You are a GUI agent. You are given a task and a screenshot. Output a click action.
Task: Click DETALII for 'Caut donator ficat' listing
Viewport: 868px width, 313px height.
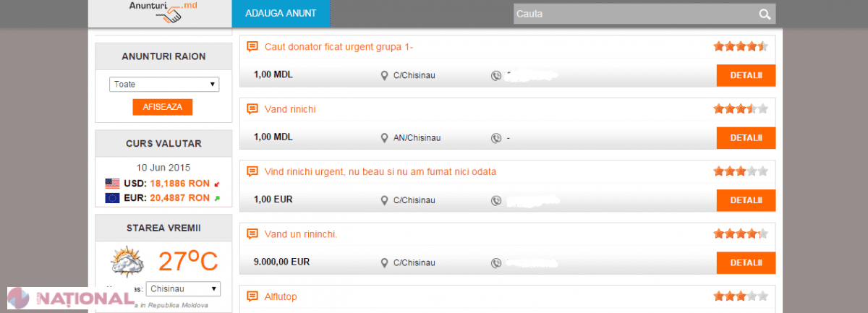[746, 75]
